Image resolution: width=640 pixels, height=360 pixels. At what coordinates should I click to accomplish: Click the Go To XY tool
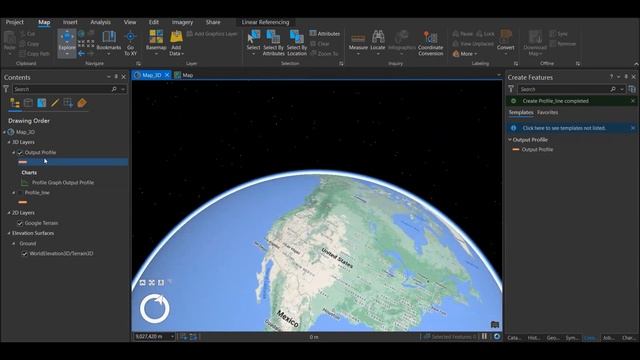[x=130, y=43]
